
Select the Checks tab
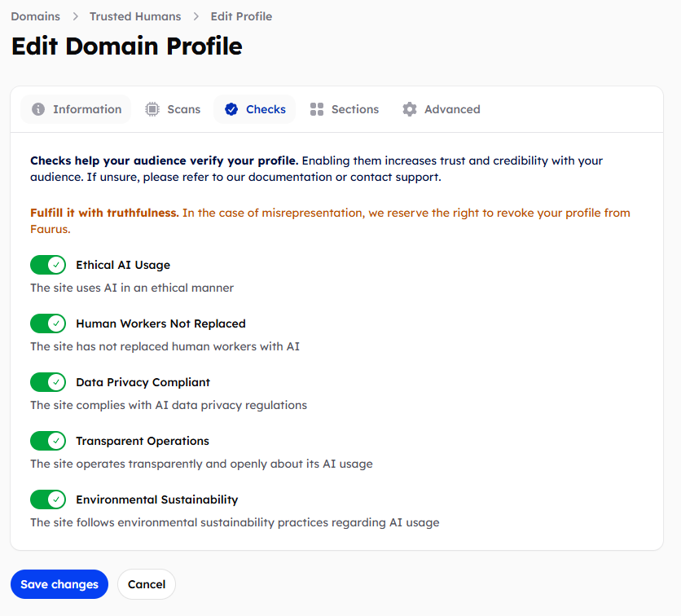255,109
